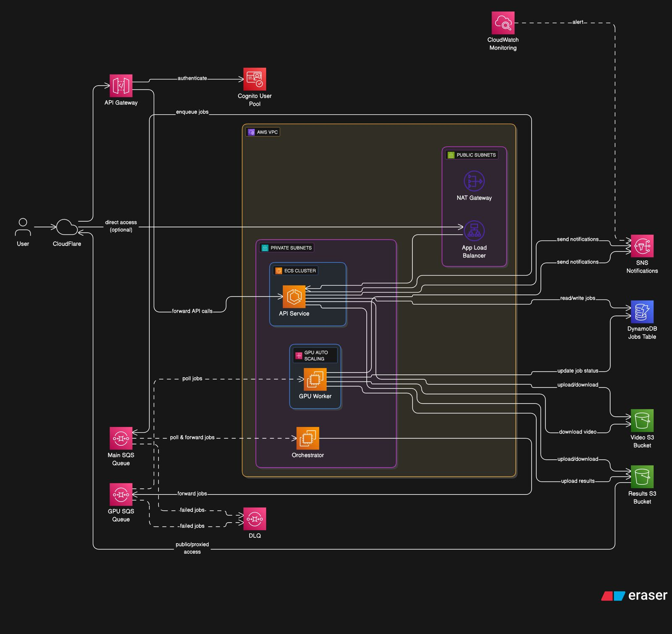The width and height of the screenshot is (672, 634).
Task: Click the "update job status" label
Action: pyautogui.click(x=578, y=371)
